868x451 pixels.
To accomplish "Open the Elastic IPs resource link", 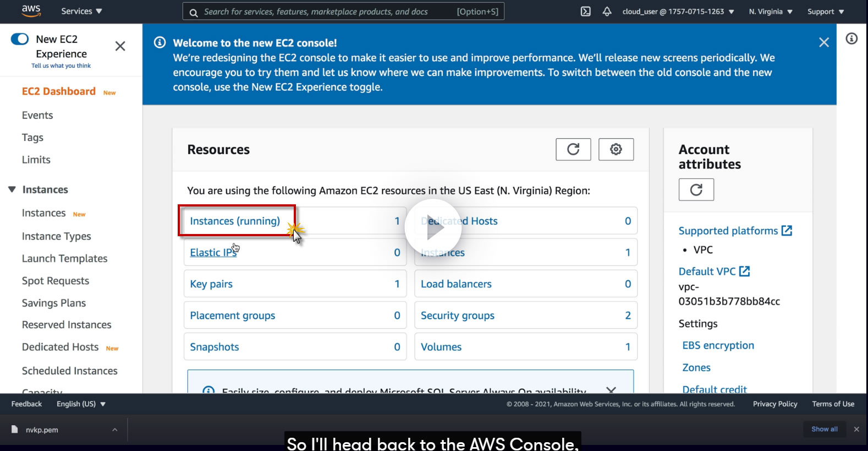I will [x=213, y=252].
